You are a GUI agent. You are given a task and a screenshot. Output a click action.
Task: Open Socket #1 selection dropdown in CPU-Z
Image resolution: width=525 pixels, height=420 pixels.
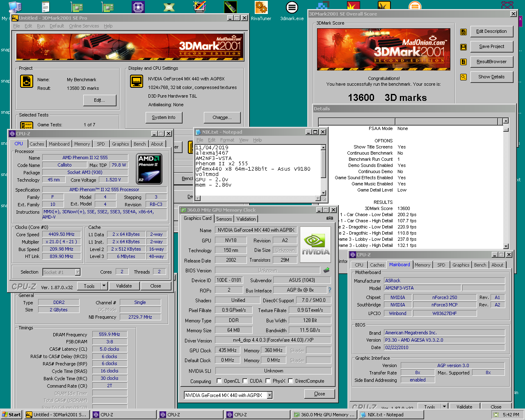(x=78, y=272)
